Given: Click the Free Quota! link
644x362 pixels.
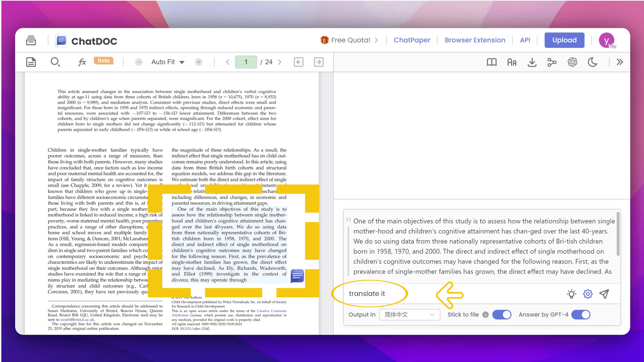Looking at the screenshot, I should pos(351,40).
